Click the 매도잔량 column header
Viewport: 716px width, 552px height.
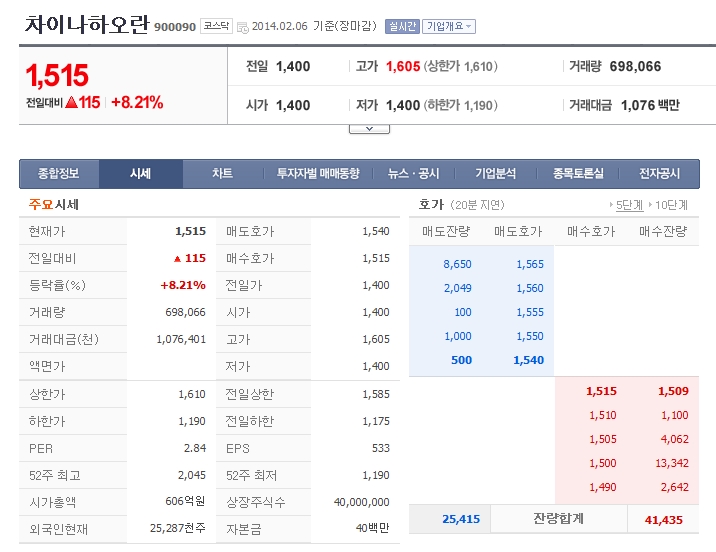(x=446, y=231)
